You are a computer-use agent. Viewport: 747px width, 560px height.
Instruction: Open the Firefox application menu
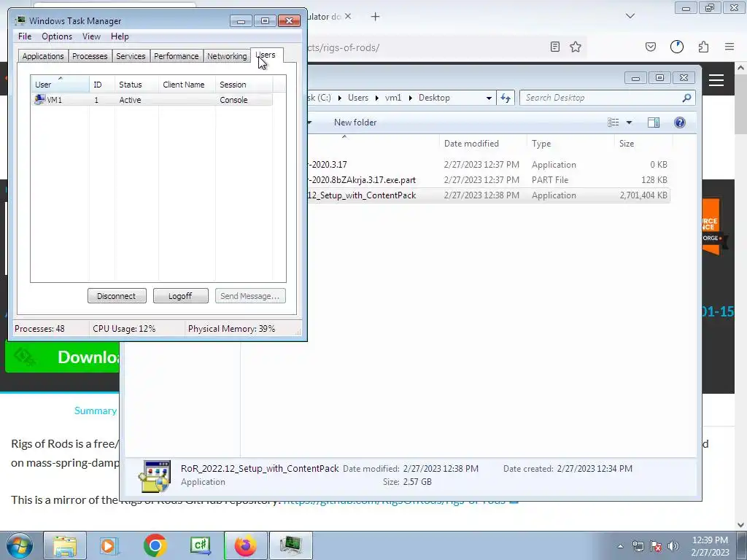tap(729, 47)
